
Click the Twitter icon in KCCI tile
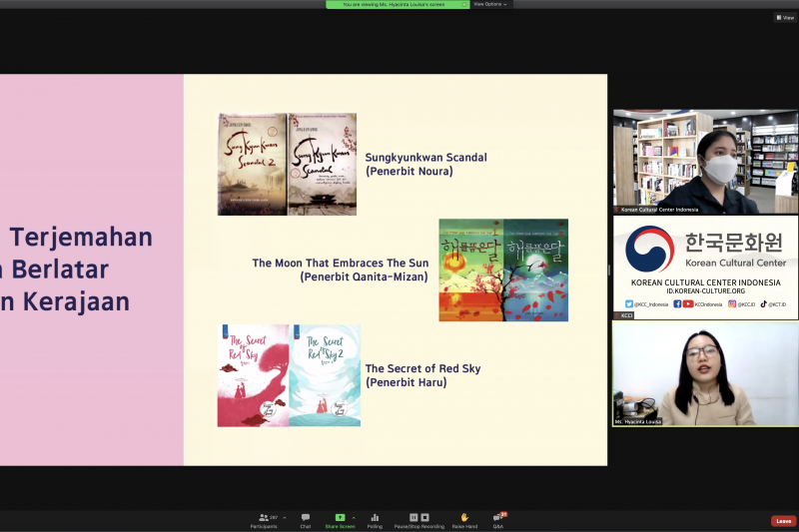pyautogui.click(x=629, y=303)
